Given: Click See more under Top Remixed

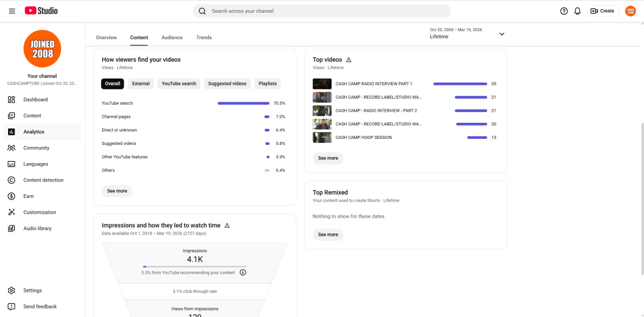Looking at the screenshot, I should click(x=328, y=234).
